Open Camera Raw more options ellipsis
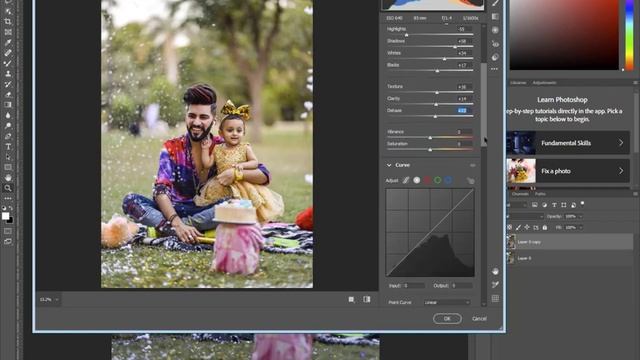 point(495,69)
